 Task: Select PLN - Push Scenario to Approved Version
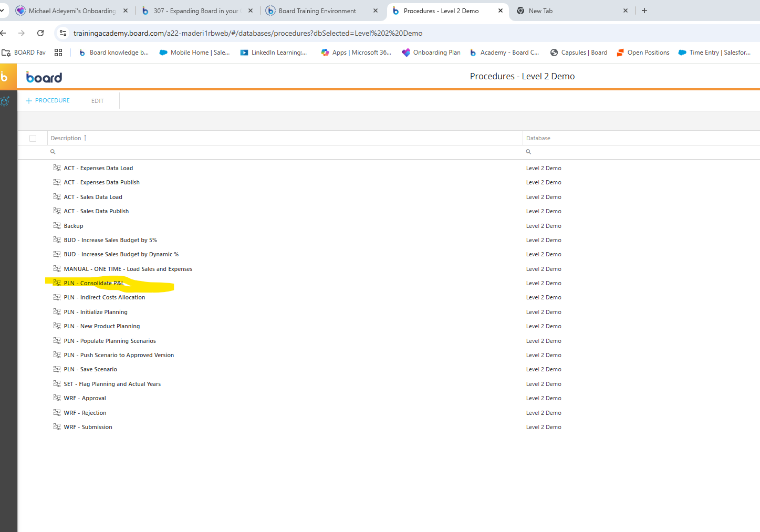click(119, 355)
